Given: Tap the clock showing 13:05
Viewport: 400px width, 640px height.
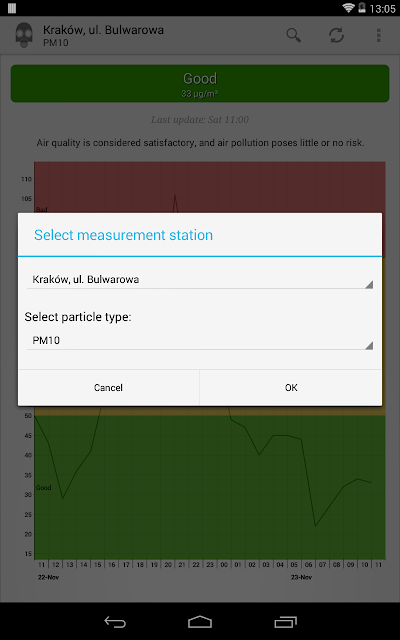Looking at the screenshot, I should tap(382, 9).
